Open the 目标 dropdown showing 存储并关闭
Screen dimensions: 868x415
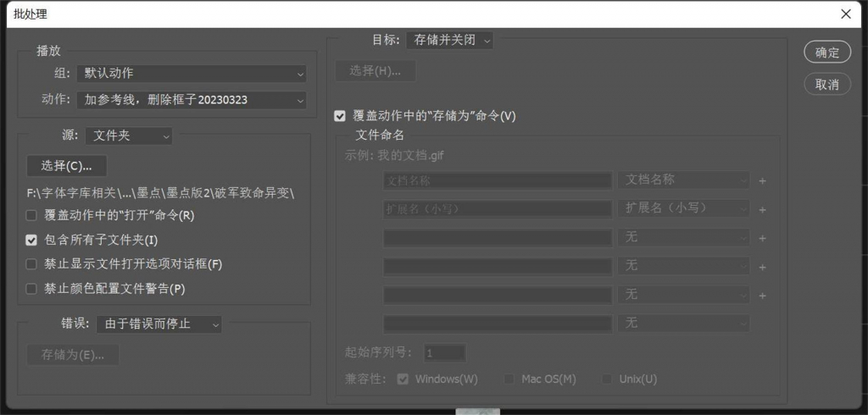tap(449, 41)
